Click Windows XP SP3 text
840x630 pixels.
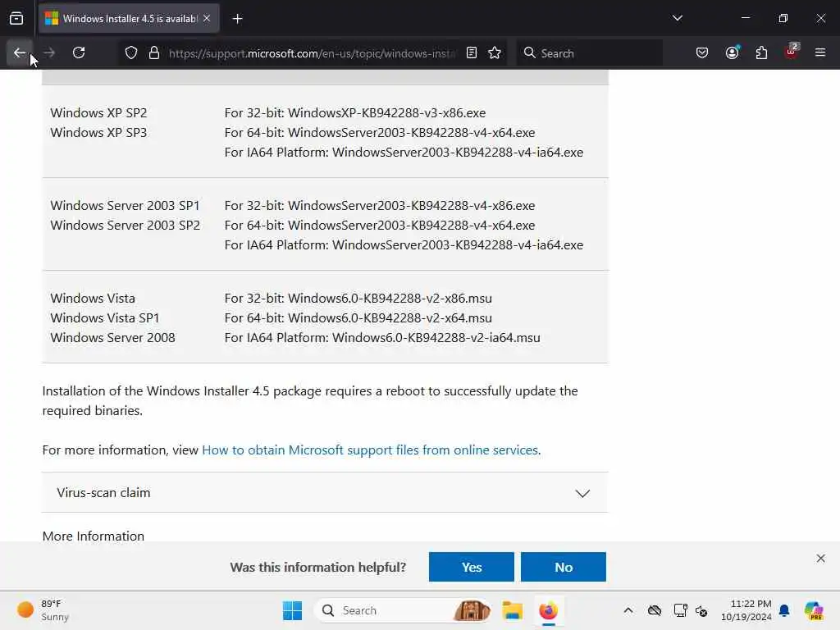[98, 133]
